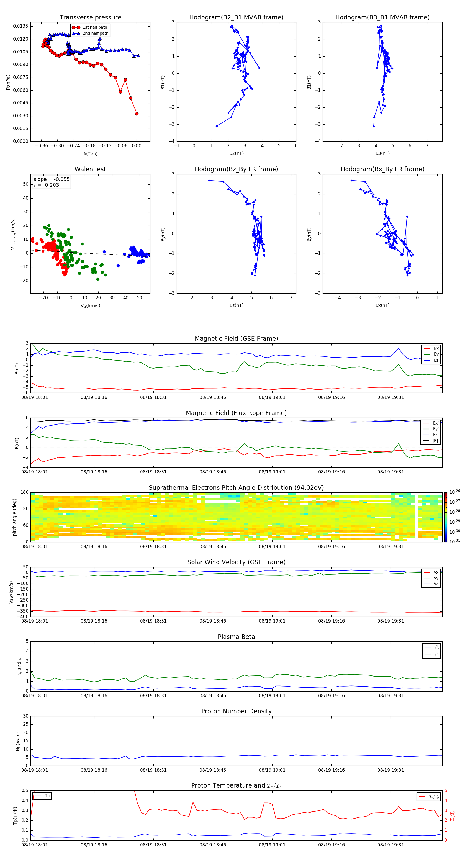
Task: Click the WalenTest x-axis label V_A(km/s)
Action: [90, 306]
